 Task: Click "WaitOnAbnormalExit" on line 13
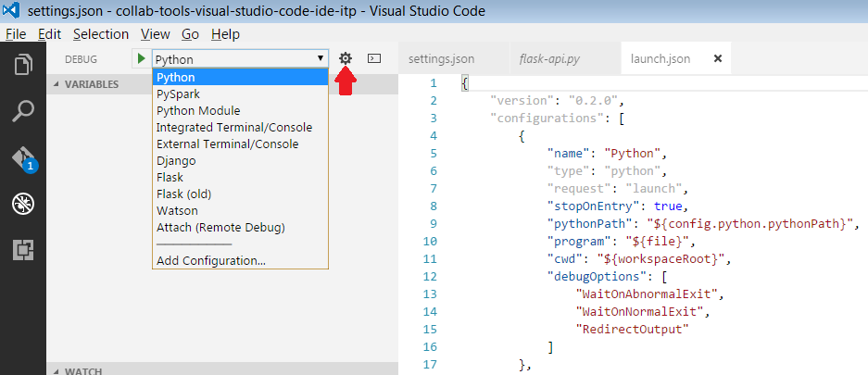647,294
